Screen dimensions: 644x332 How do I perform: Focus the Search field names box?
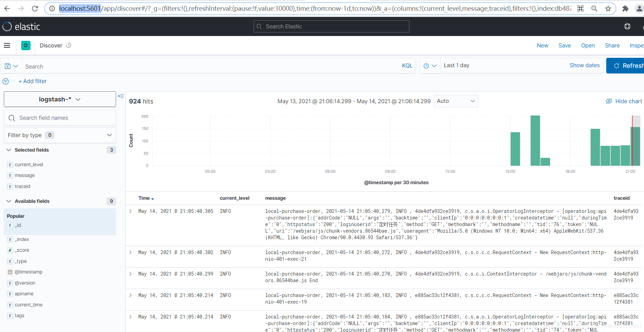[60, 118]
